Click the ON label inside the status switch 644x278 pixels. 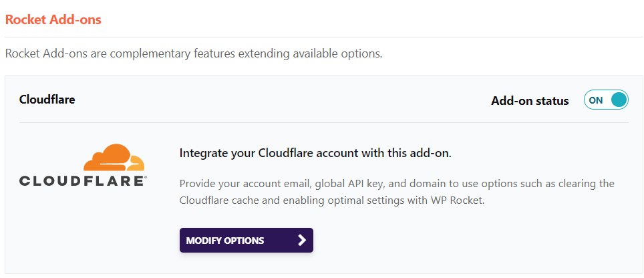[x=595, y=100]
